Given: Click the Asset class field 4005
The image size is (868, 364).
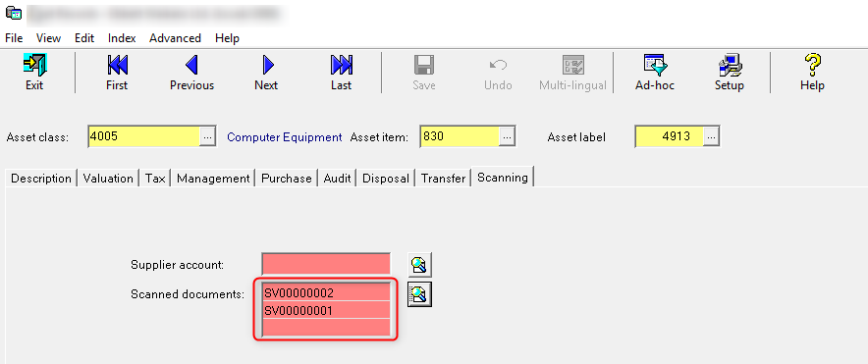Looking at the screenshot, I should [x=143, y=136].
